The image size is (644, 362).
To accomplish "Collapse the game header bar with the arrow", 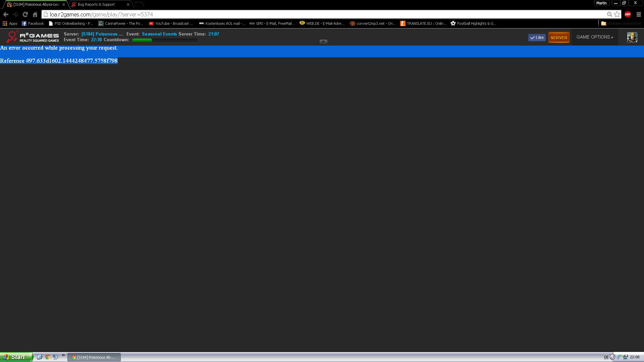I will (323, 42).
